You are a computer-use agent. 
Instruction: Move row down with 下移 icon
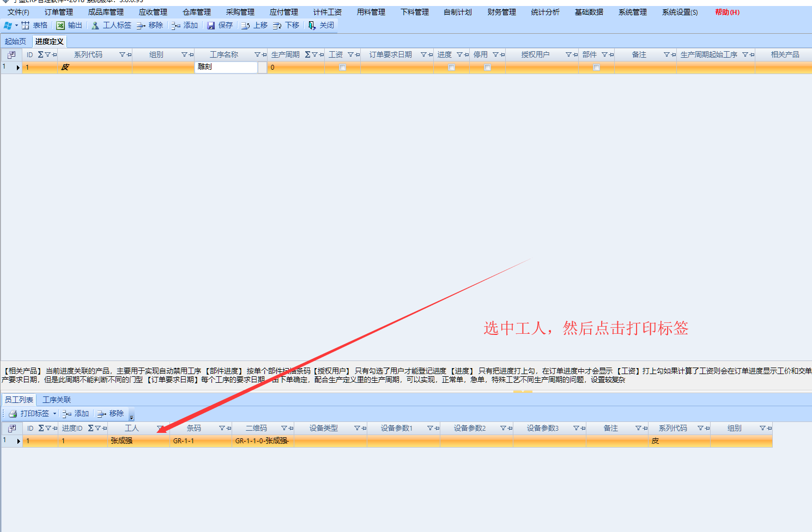click(x=277, y=26)
